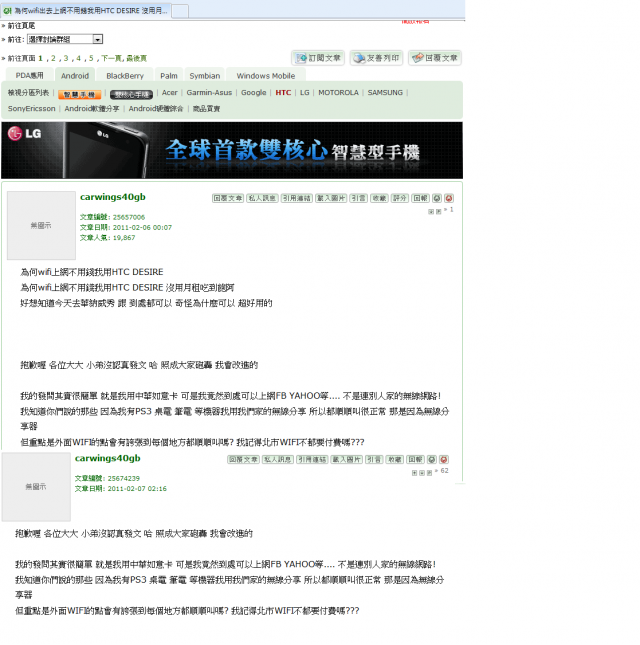640x645 pixels.
Task: Click 回報 on post 62
Action: click(415, 459)
